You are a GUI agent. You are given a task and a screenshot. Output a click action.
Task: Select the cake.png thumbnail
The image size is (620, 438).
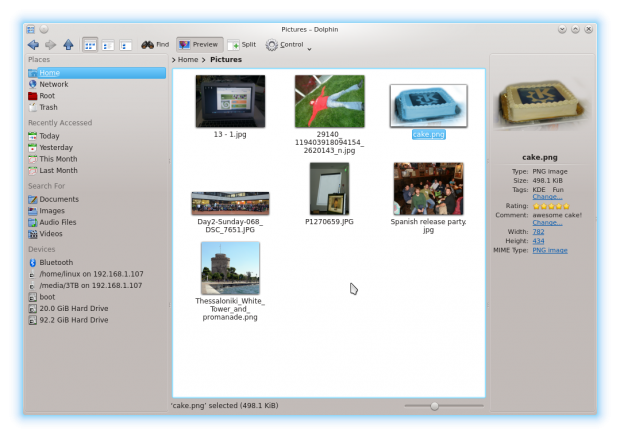click(429, 106)
